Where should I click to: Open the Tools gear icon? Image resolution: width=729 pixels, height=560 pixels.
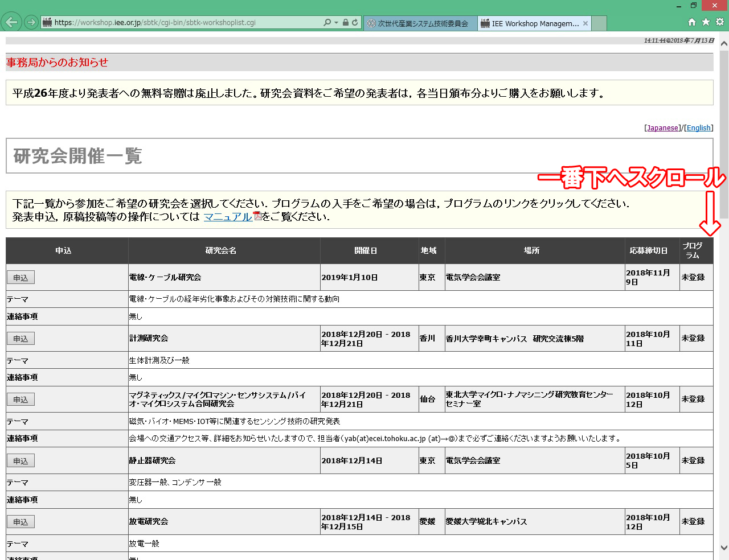point(720,22)
